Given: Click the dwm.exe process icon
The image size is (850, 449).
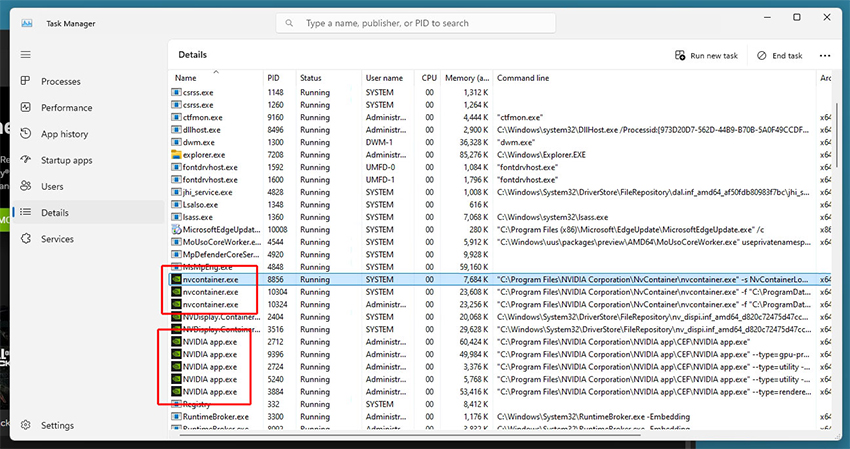Looking at the screenshot, I should pyautogui.click(x=176, y=142).
